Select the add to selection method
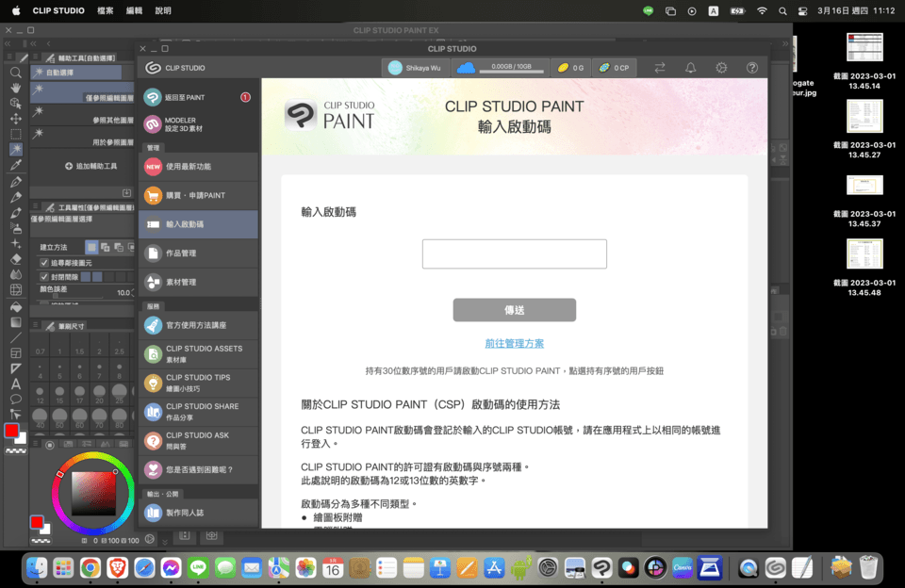Image resolution: width=905 pixels, height=588 pixels. (x=105, y=247)
